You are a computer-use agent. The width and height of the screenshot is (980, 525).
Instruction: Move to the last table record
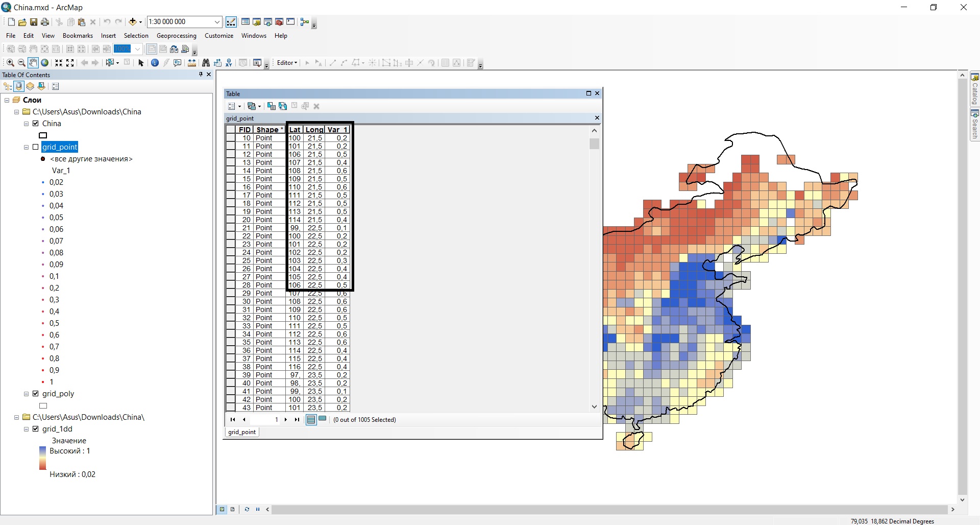[297, 420]
